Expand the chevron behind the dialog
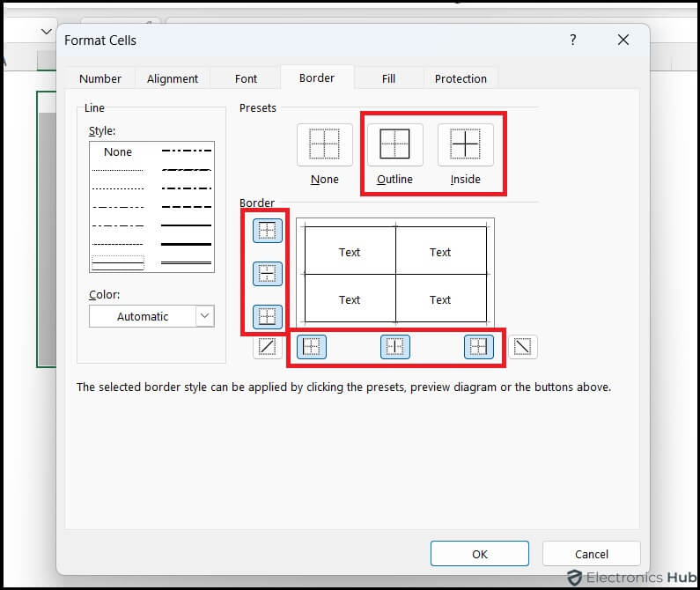This screenshot has height=590, width=700. pyautogui.click(x=46, y=32)
